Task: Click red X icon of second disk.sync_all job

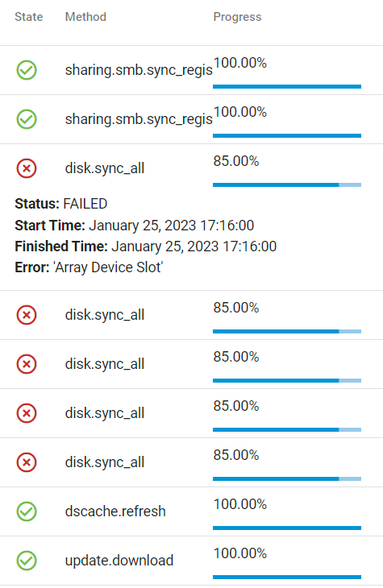Action: (x=27, y=315)
